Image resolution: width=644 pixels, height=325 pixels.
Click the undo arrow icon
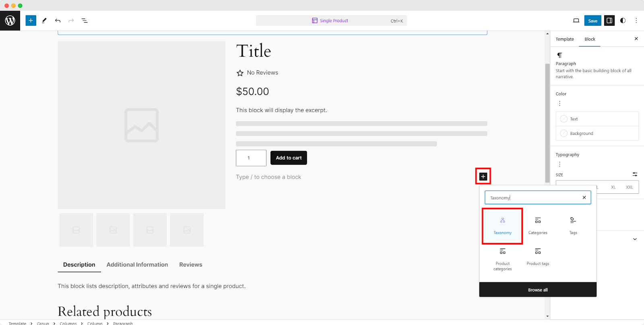click(58, 21)
